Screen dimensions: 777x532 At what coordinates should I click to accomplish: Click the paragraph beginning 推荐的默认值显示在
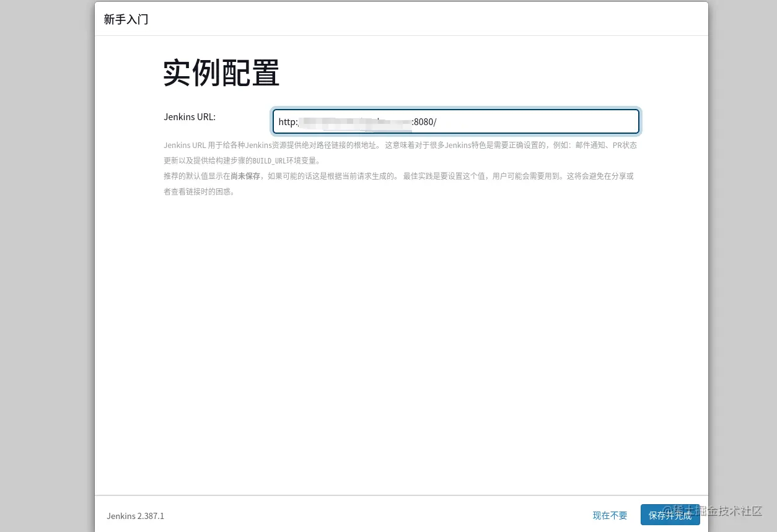click(398, 184)
